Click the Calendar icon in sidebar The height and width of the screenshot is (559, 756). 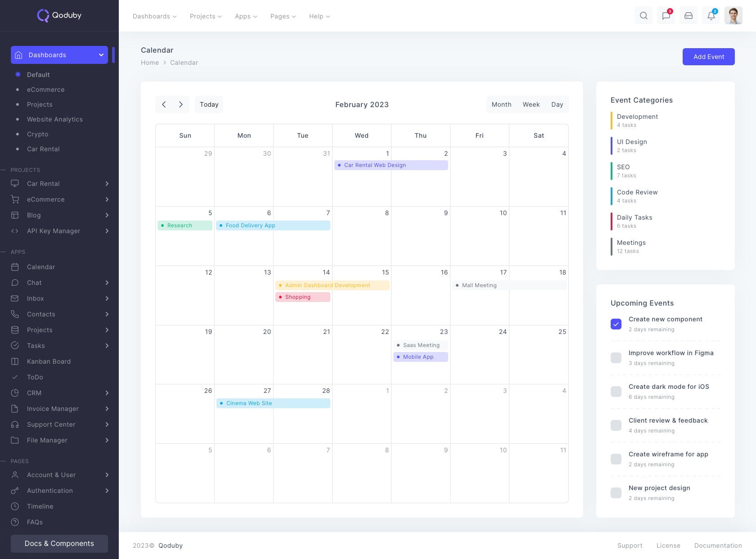pos(15,267)
